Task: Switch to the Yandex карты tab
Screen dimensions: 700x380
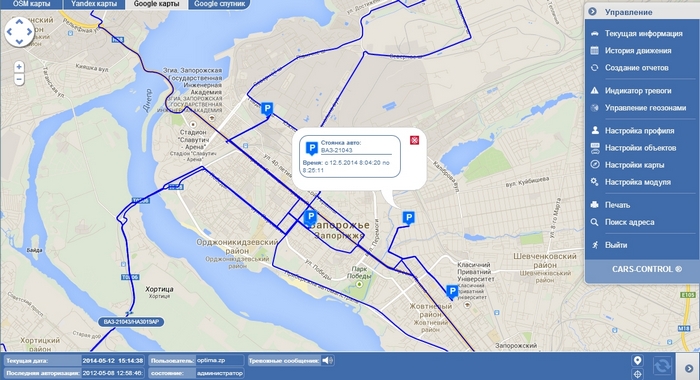Action: [x=94, y=4]
